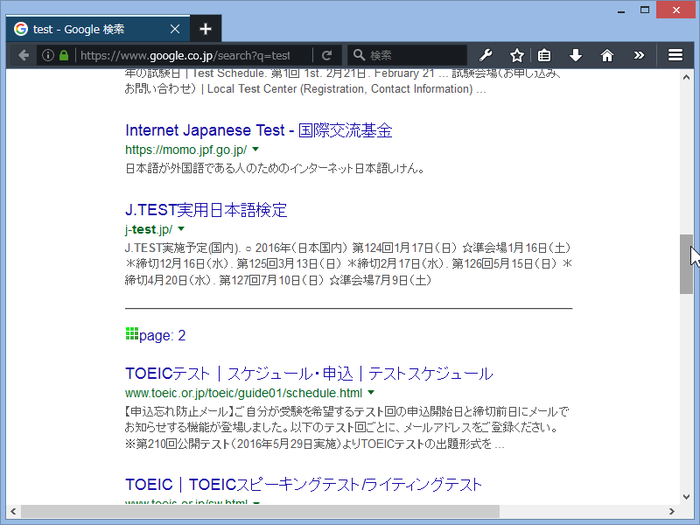Open site info from the padlock icon
This screenshot has width=700, height=525.
64,55
